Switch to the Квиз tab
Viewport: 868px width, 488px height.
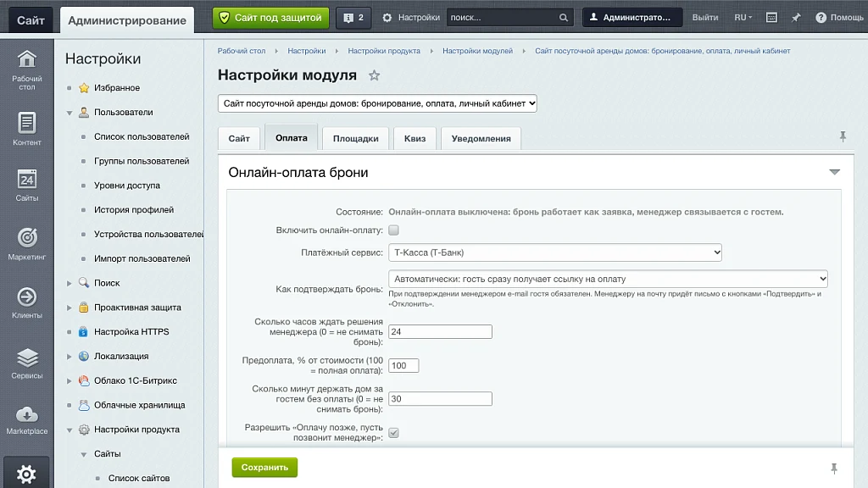(x=415, y=138)
